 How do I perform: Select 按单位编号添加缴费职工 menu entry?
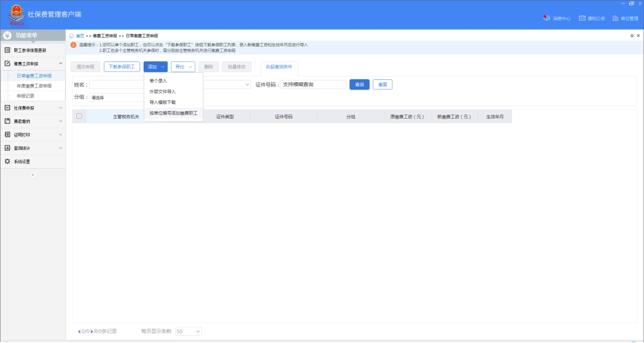(x=173, y=113)
